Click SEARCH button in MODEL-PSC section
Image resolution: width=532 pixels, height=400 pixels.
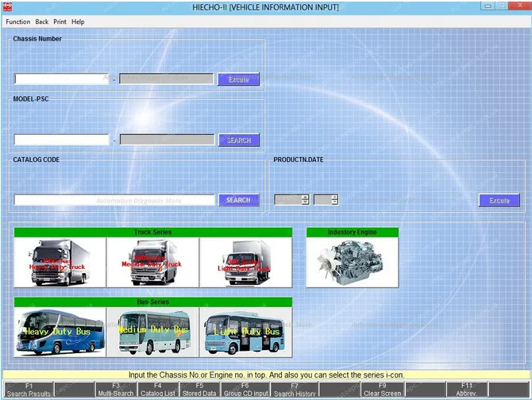tap(239, 140)
